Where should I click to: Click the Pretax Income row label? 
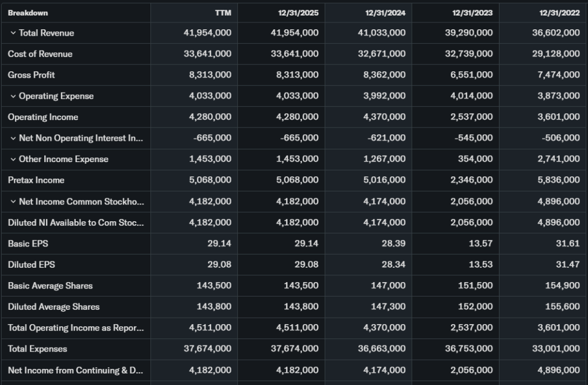tap(36, 180)
